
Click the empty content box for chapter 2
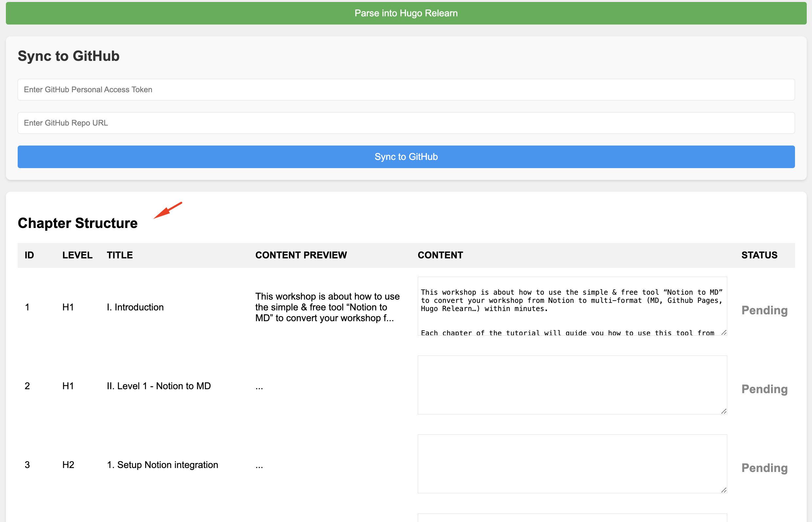[572, 384]
